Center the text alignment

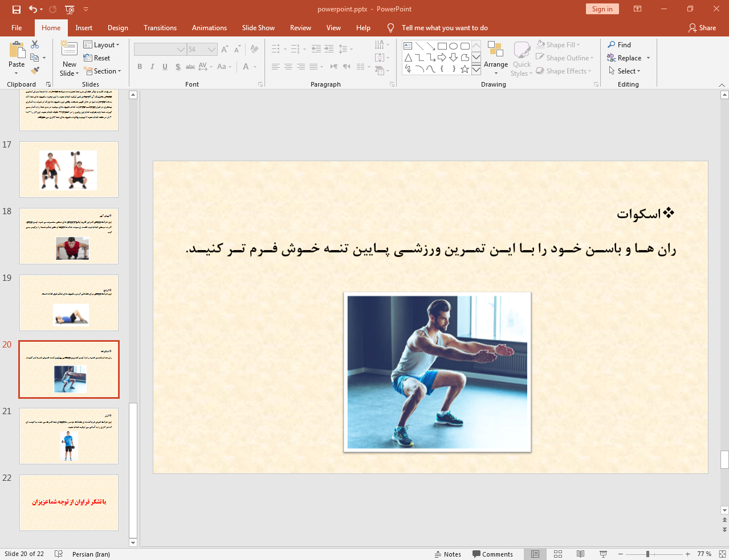(x=288, y=67)
